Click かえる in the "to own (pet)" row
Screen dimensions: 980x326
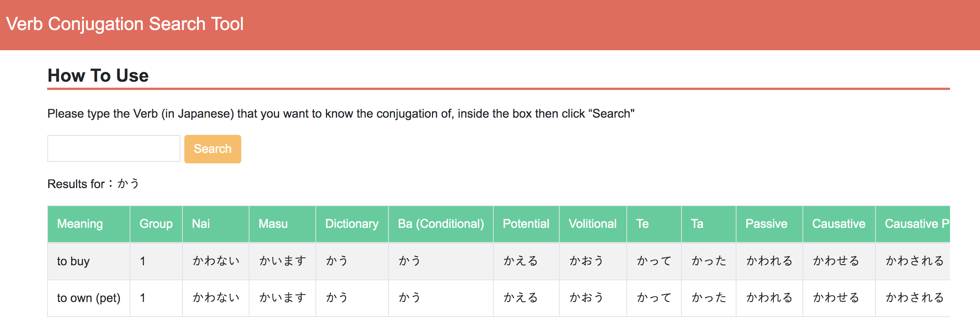click(x=520, y=298)
